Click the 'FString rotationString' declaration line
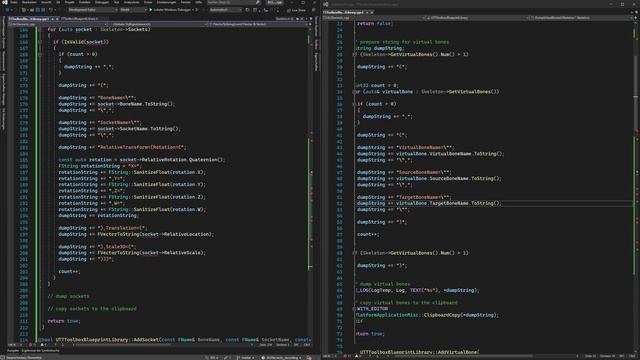Screen dimensions: 640x360 pyautogui.click(x=100, y=166)
